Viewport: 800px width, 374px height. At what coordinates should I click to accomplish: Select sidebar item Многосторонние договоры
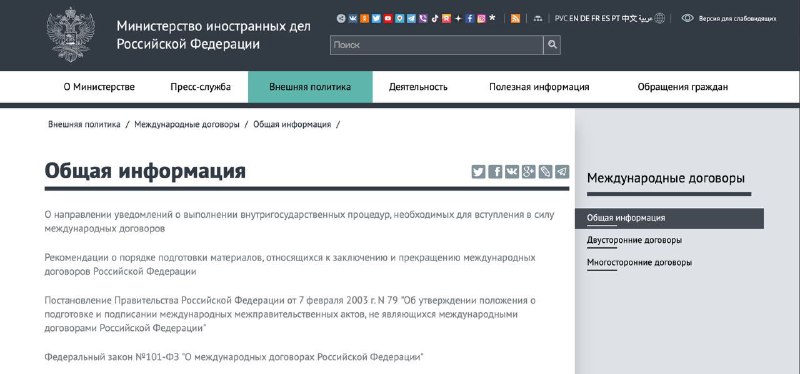pyautogui.click(x=639, y=263)
